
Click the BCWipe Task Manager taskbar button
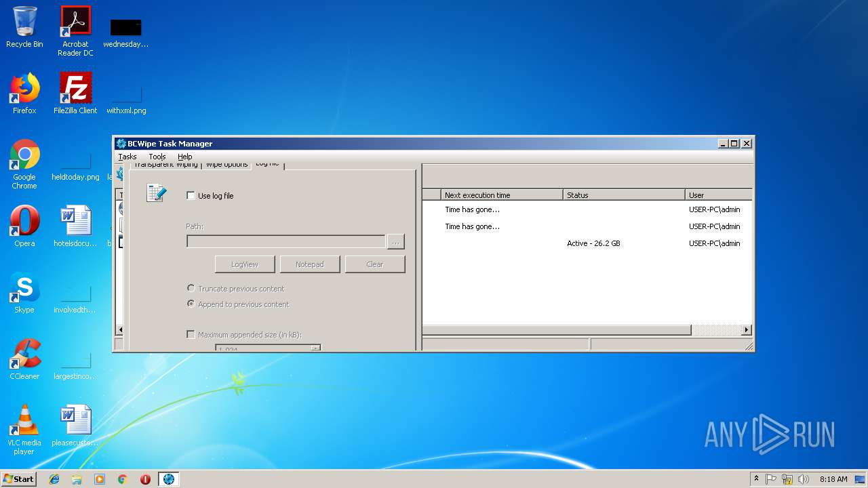tap(169, 479)
